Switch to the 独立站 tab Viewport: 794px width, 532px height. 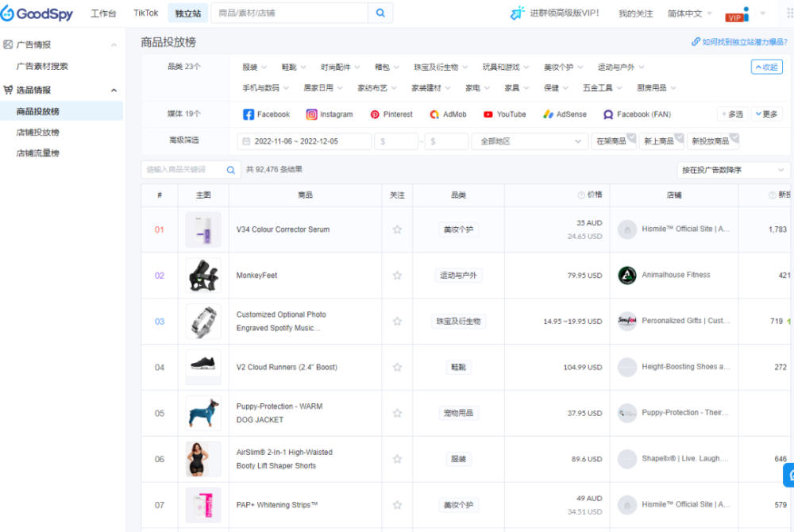click(x=188, y=13)
